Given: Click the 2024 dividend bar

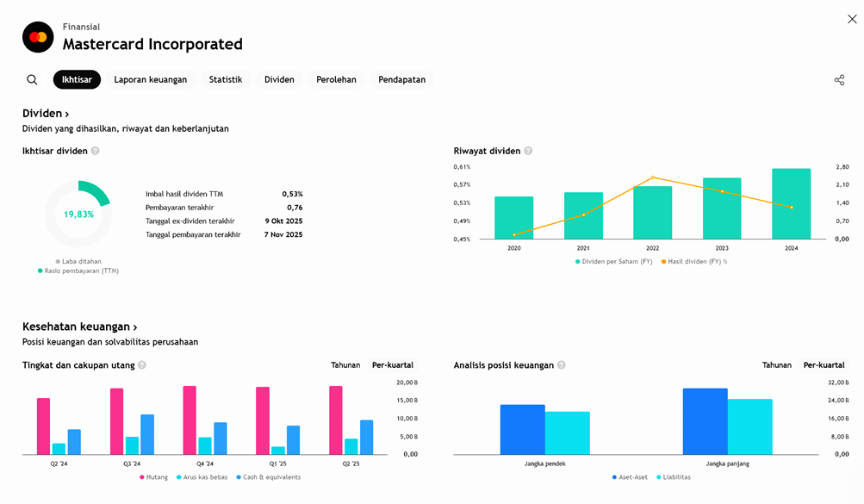Looking at the screenshot, I should pyautogui.click(x=791, y=204).
